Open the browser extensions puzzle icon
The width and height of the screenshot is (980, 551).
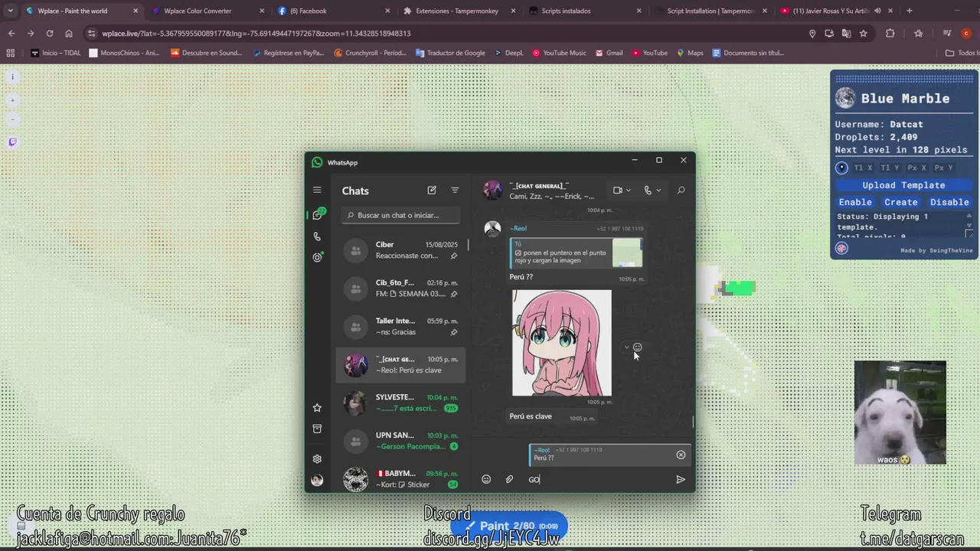(890, 34)
